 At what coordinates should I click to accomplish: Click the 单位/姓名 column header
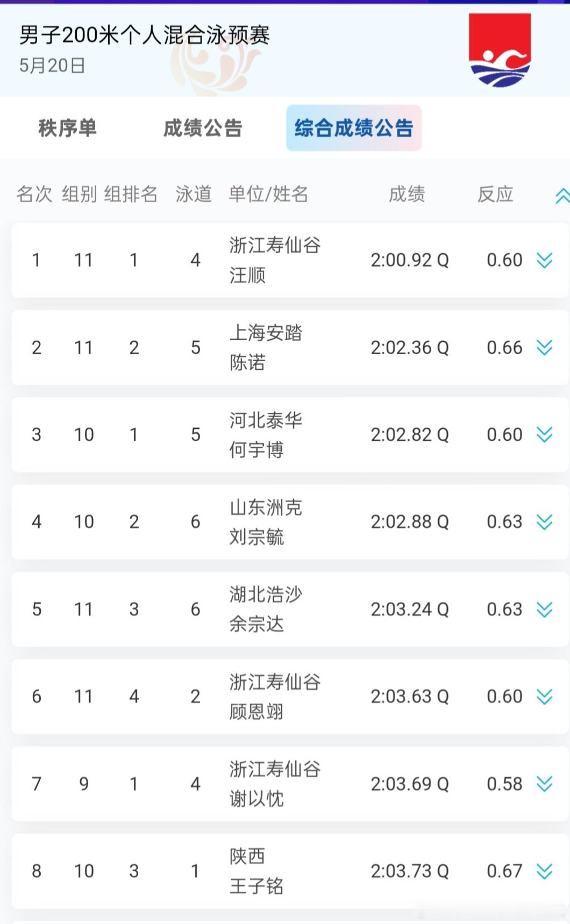[x=268, y=194]
